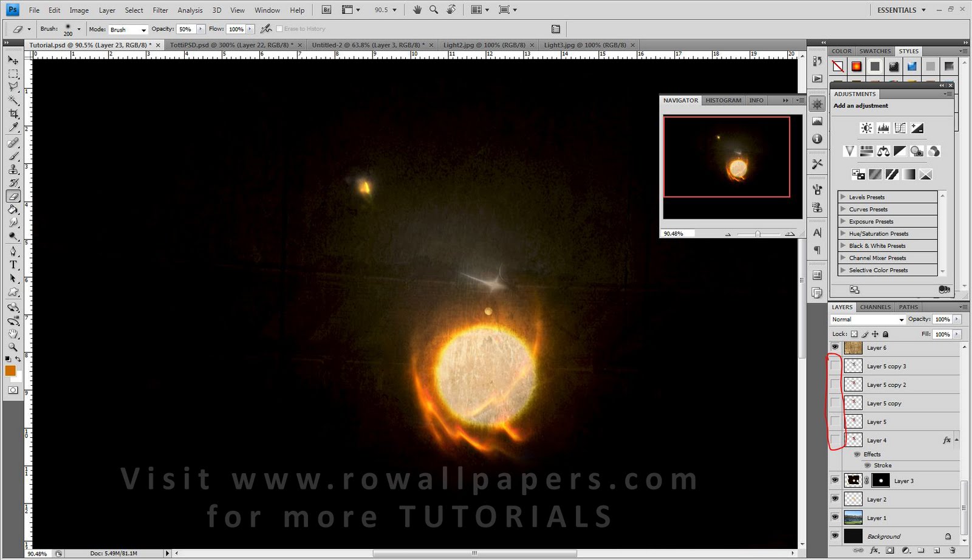Select the Brush tool in toolbox
This screenshot has height=560, width=972.
[x=13, y=156]
